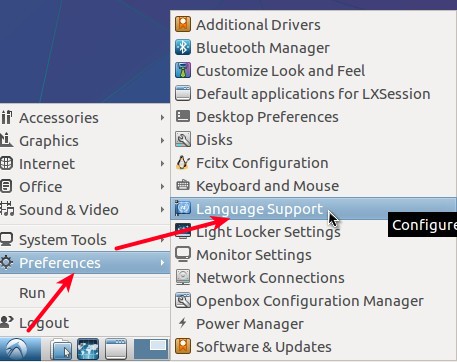Expand the Office submenu arrow

point(162,187)
